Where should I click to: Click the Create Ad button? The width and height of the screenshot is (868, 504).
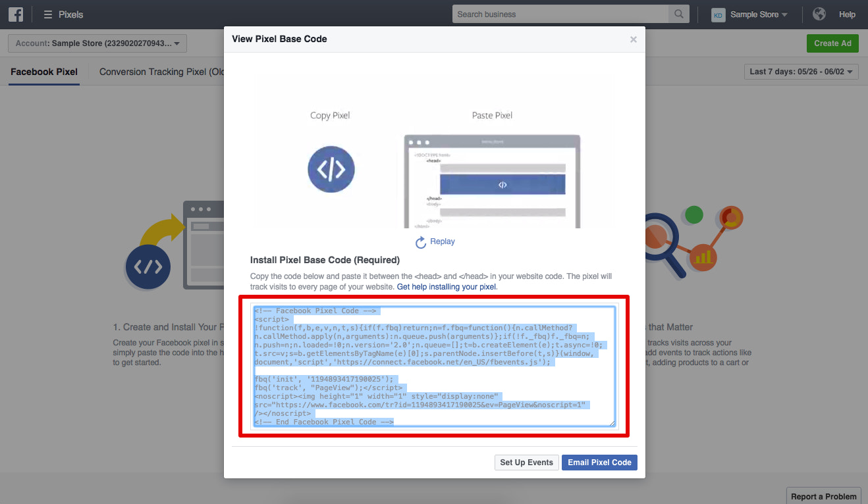point(832,43)
